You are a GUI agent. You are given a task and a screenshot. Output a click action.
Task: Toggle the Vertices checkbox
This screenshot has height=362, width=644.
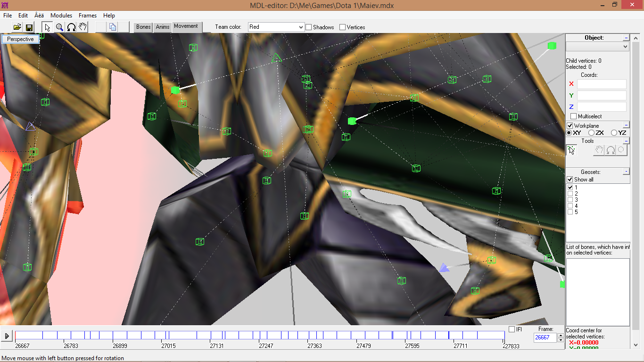(343, 27)
